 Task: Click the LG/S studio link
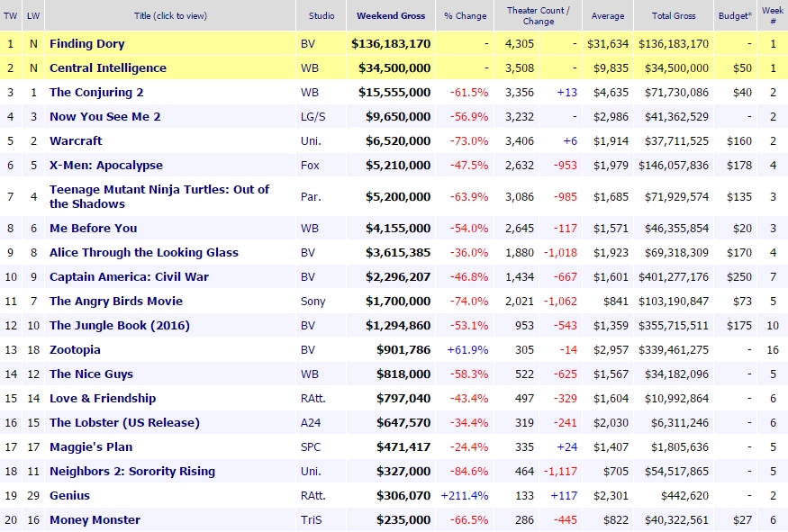click(313, 116)
